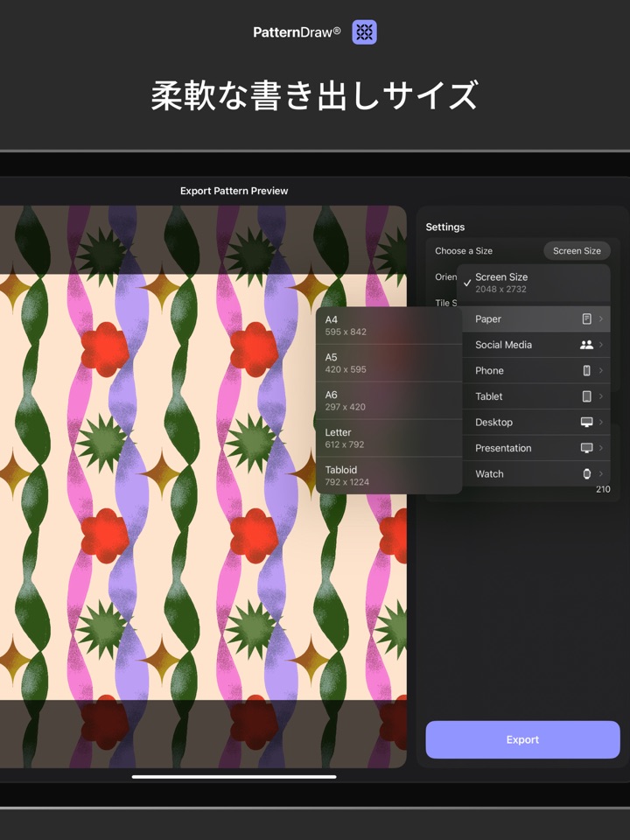Click the Watch icon

coord(586,473)
